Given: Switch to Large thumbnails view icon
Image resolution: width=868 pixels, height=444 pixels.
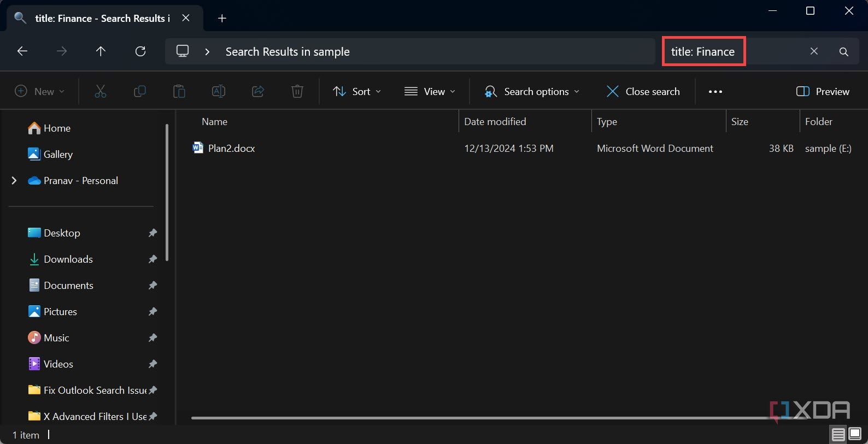Looking at the screenshot, I should point(855,435).
